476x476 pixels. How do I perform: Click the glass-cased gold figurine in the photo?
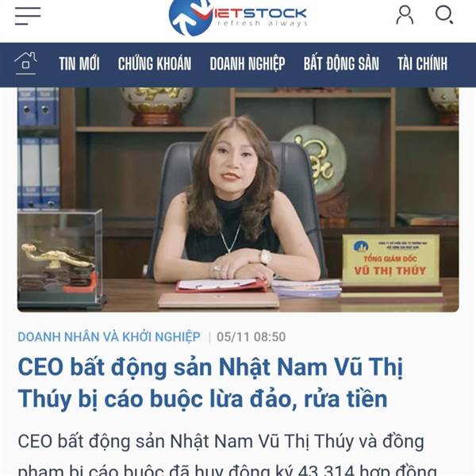(x=59, y=259)
